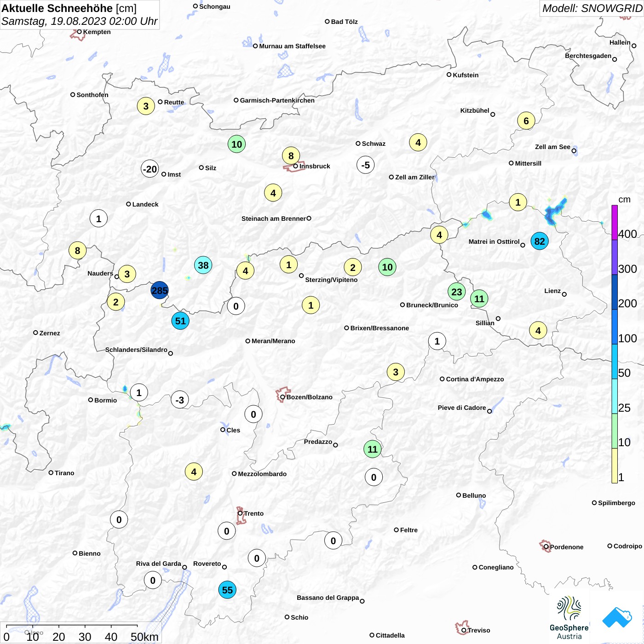
Task: Click the Zernez town label
Action: [50, 333]
